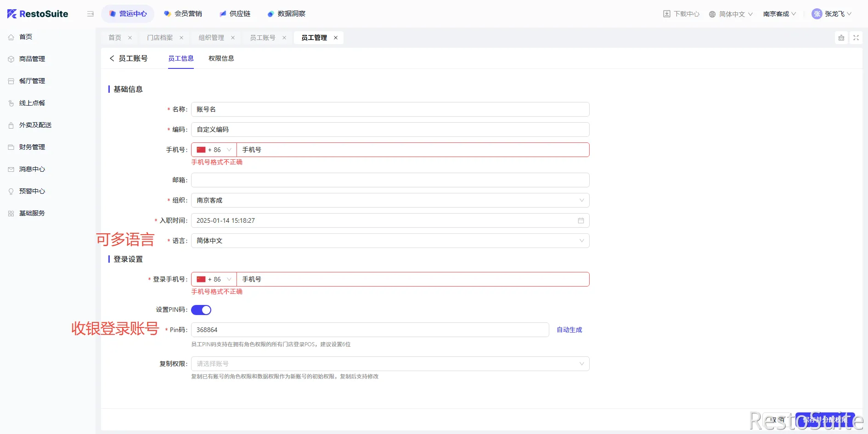Click the 消息中心 envelope icon
The width and height of the screenshot is (868, 434).
point(11,169)
